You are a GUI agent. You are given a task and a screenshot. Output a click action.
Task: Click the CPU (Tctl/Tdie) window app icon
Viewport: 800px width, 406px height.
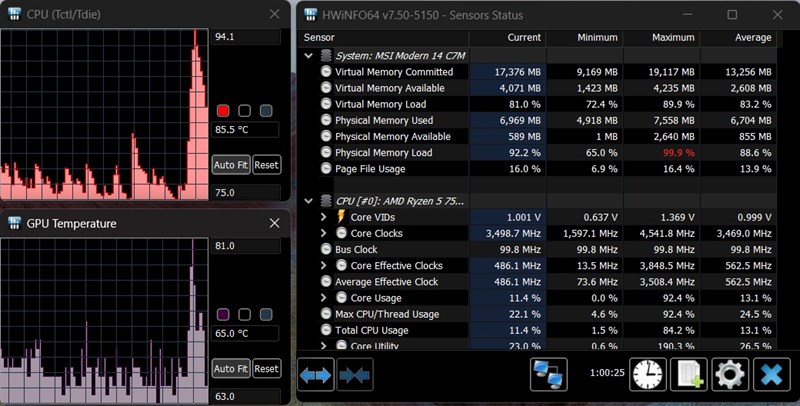click(x=15, y=14)
